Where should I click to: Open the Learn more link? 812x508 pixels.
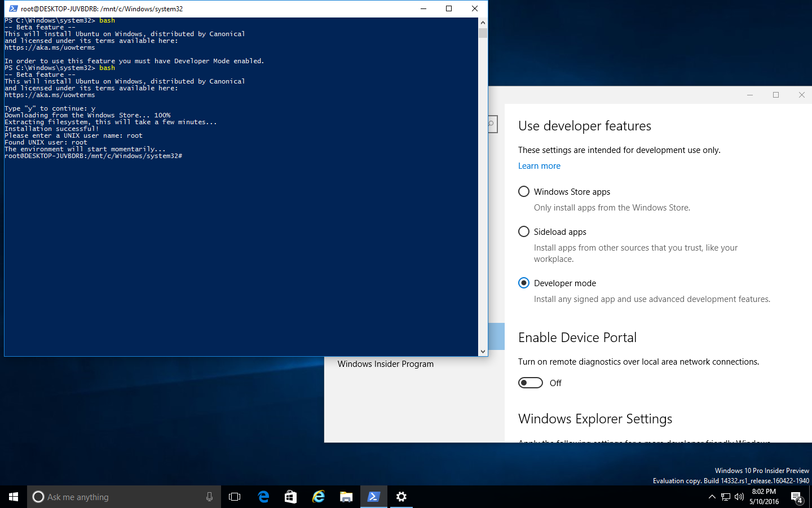click(539, 165)
